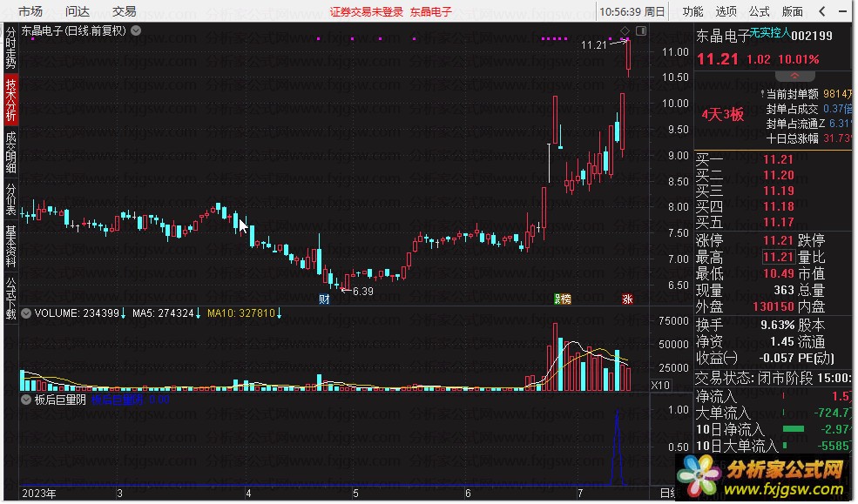The height and width of the screenshot is (504, 858).
Task: Click the clock showing 10:56:39 周日
Action: (632, 11)
